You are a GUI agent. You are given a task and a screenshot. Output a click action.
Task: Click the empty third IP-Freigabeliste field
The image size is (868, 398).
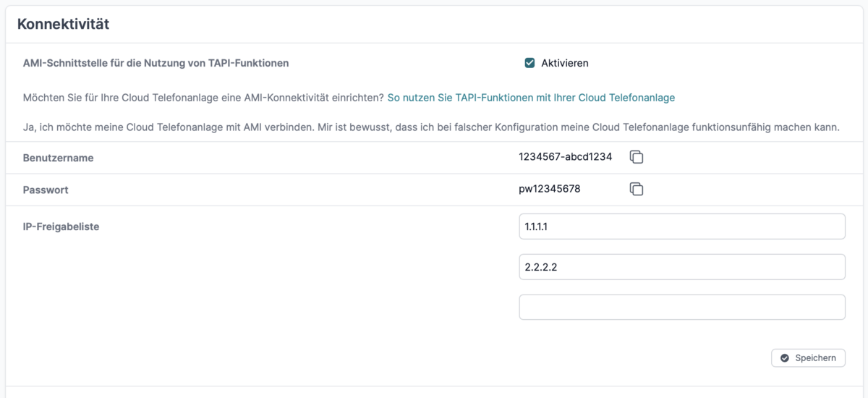tap(682, 307)
